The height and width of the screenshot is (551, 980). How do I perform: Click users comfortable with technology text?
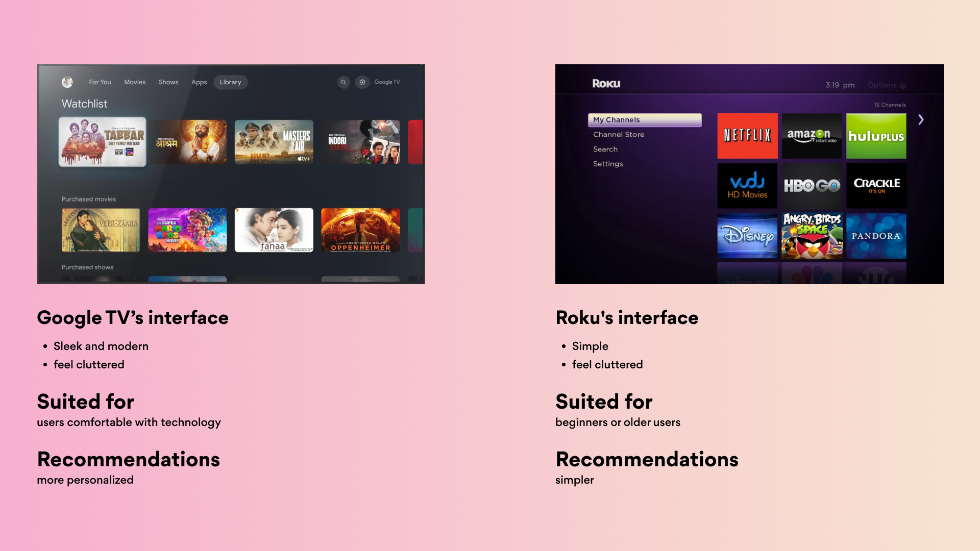tap(129, 422)
